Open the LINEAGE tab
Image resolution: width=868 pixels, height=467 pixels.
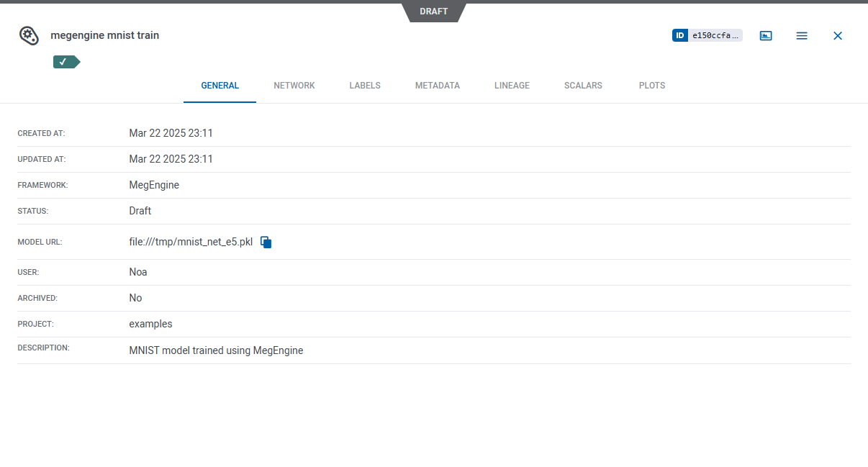tap(512, 85)
